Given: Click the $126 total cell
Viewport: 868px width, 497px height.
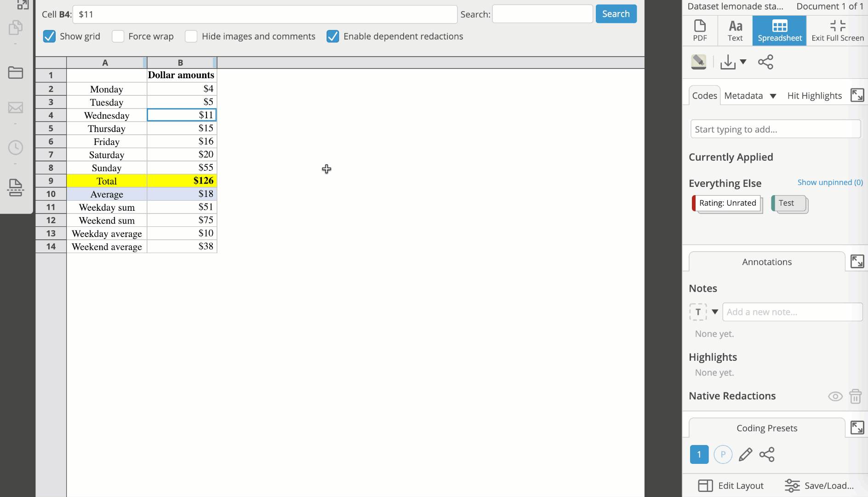Looking at the screenshot, I should (182, 181).
